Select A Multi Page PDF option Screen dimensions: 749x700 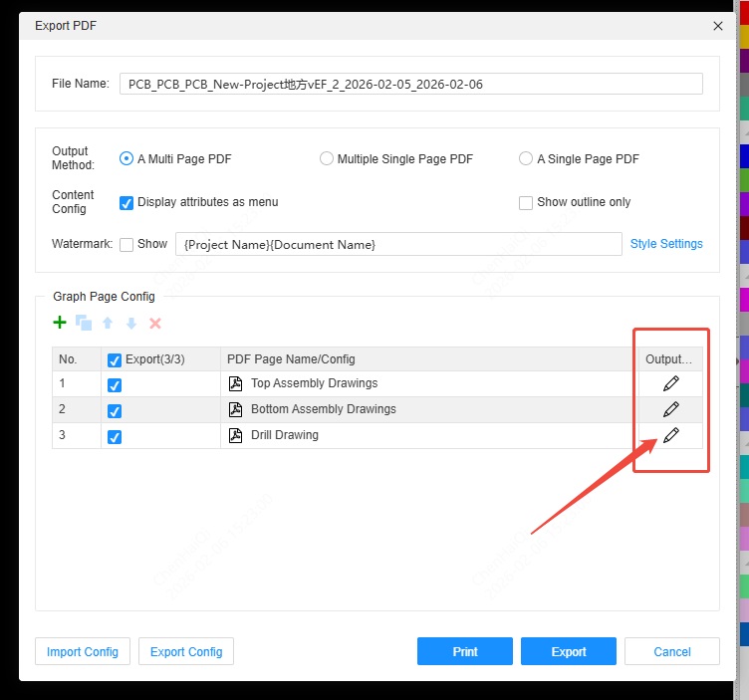tap(126, 159)
